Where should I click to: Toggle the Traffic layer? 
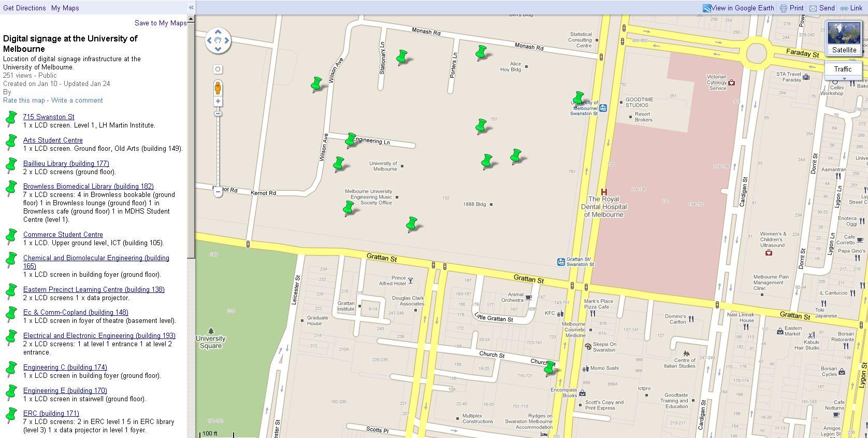(x=843, y=69)
